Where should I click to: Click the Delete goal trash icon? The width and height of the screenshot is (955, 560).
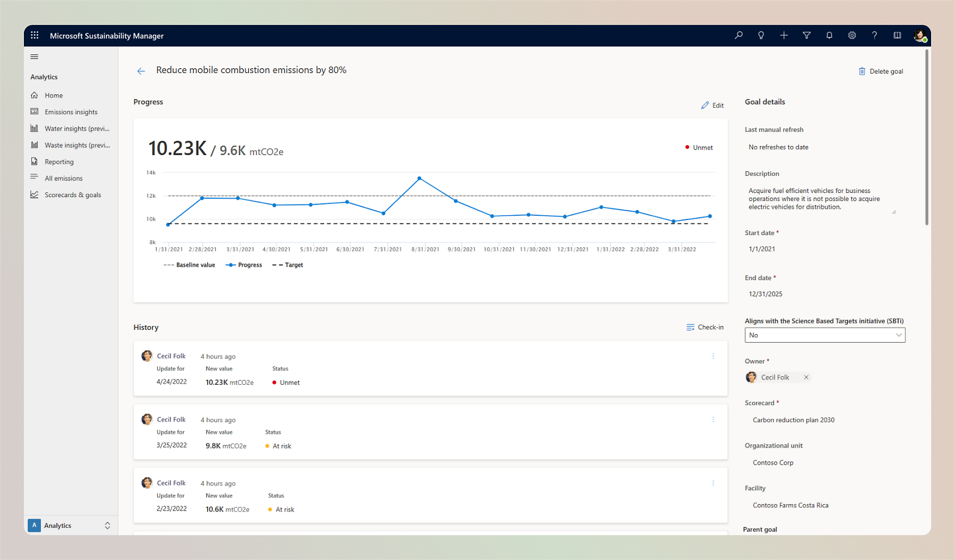862,71
